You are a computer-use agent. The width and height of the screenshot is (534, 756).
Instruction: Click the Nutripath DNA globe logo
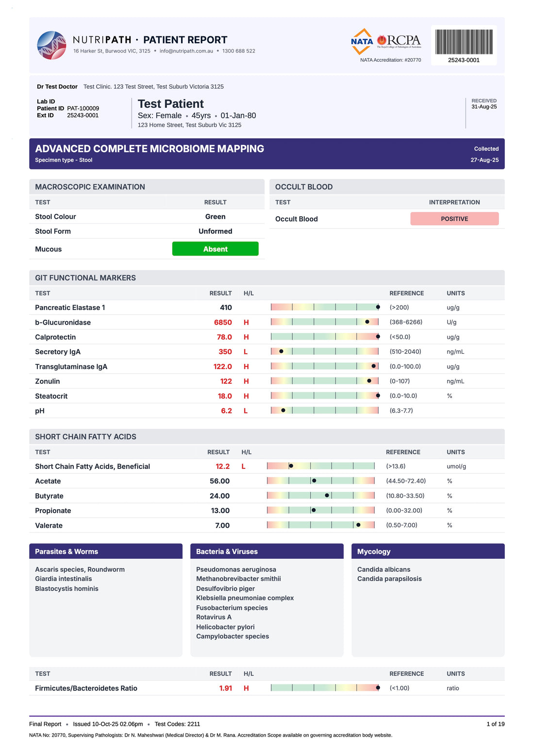pyautogui.click(x=51, y=45)
